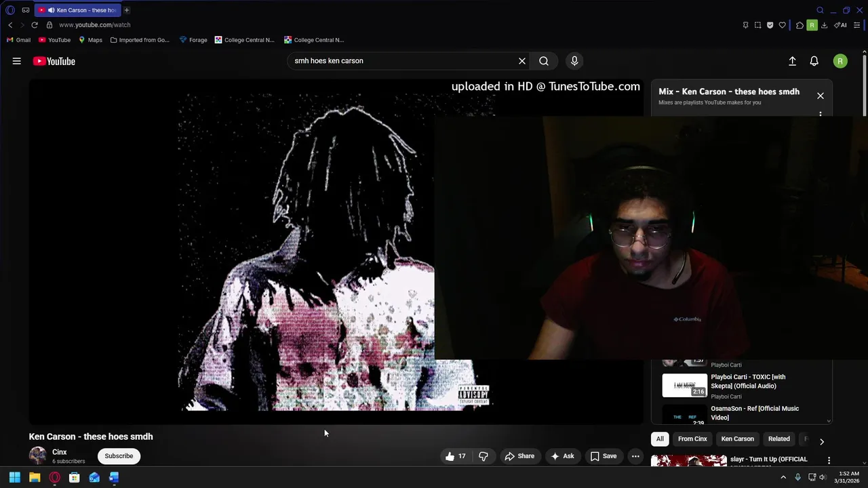Open the Forage bookmark
Viewport: 868px width, 488px height.
[193, 40]
